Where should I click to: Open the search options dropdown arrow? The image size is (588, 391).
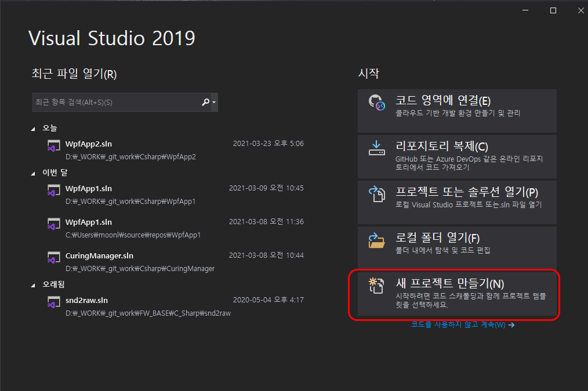(x=214, y=102)
